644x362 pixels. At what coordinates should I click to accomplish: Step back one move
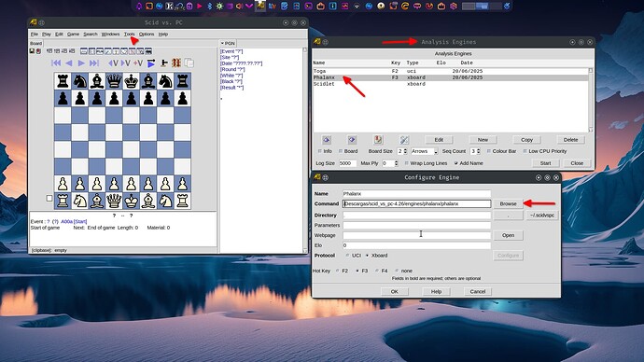click(x=69, y=63)
